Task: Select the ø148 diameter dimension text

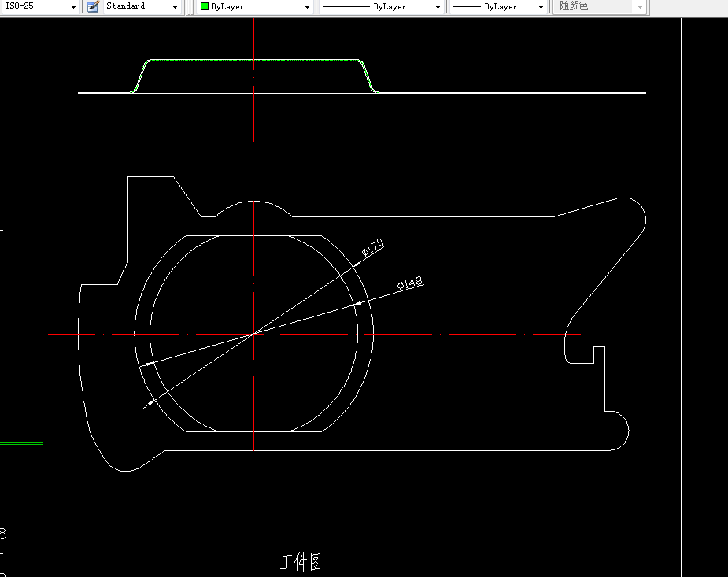Action: pos(410,283)
